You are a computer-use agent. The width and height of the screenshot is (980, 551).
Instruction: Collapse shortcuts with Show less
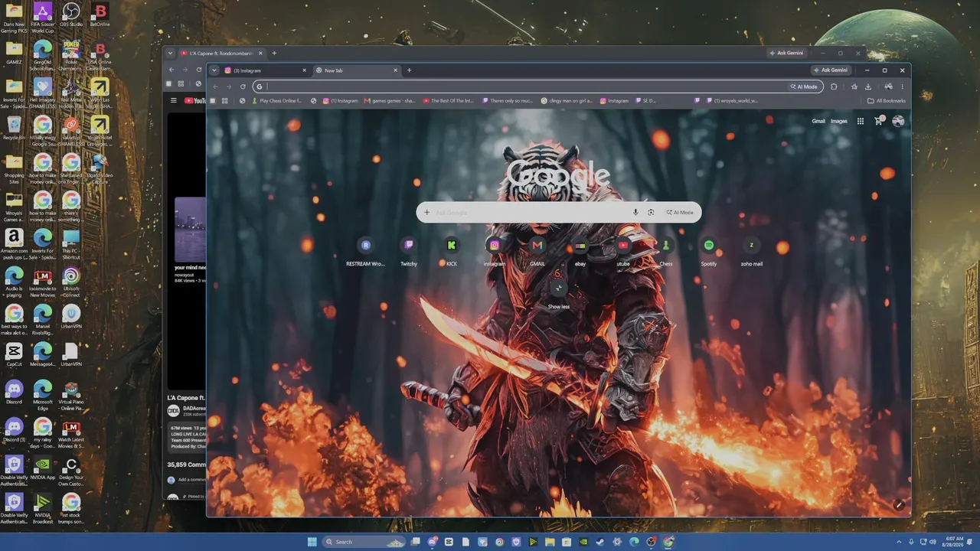[x=559, y=295]
